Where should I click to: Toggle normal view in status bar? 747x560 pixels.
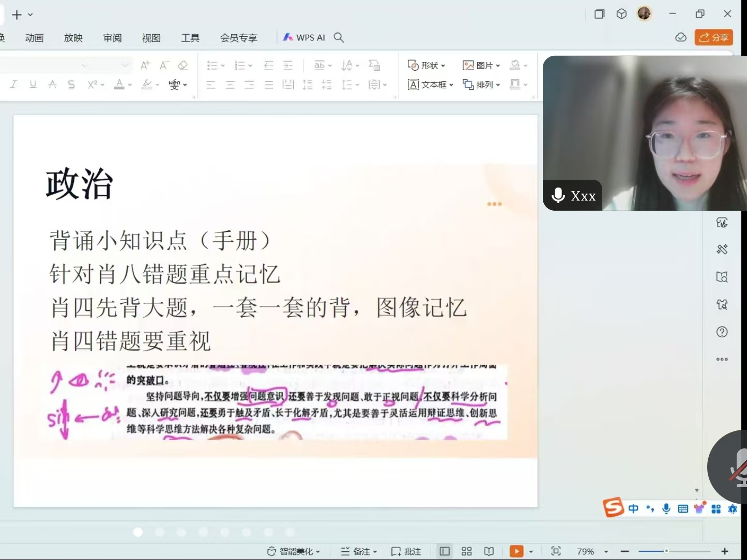click(445, 551)
